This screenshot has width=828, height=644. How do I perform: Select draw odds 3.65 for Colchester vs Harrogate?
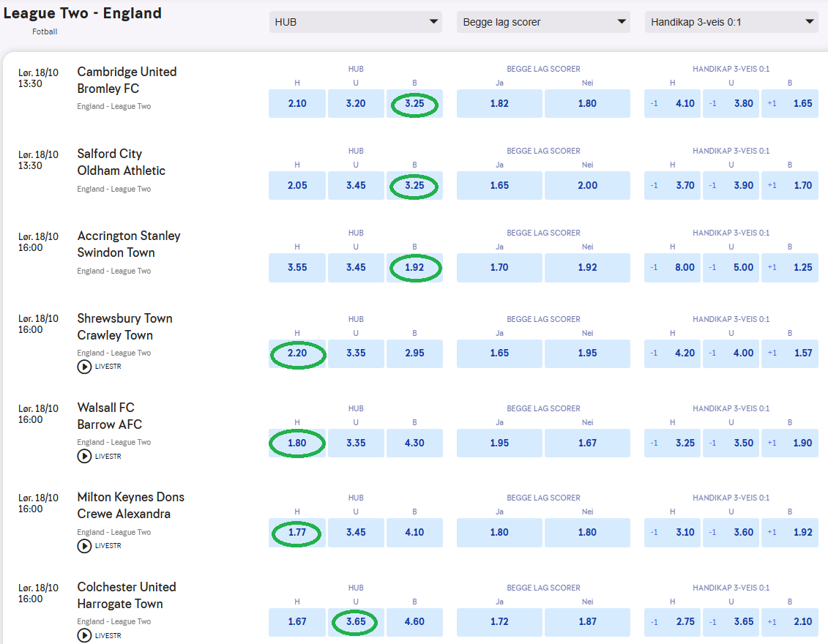click(x=356, y=622)
